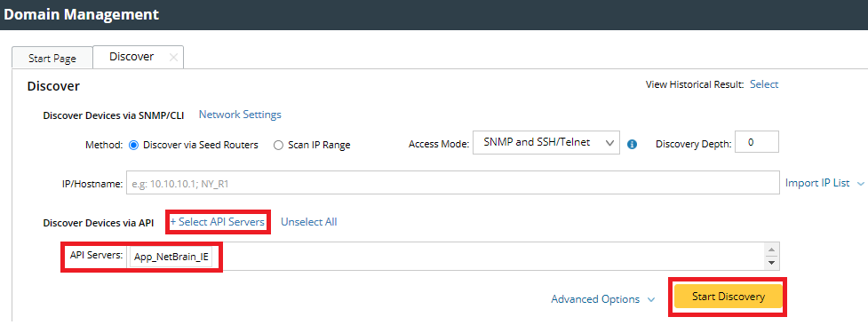Select the App_NetBrain_IE server entry

171,257
